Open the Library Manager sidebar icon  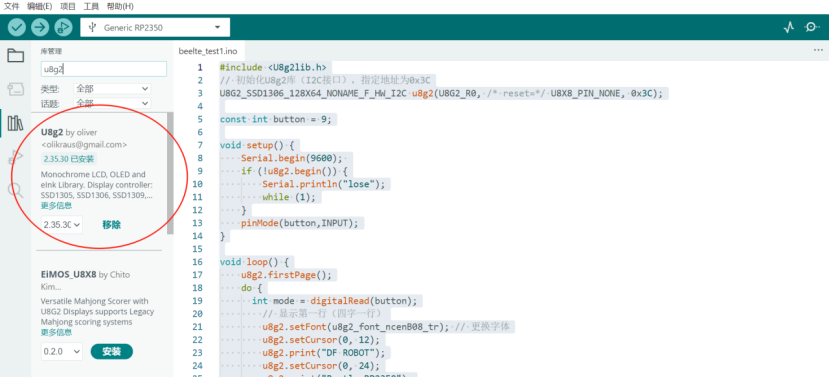click(x=15, y=123)
